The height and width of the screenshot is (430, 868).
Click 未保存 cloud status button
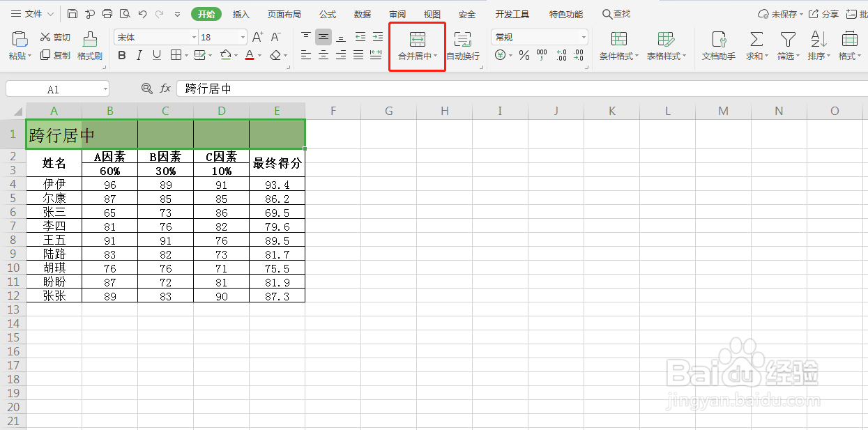pyautogui.click(x=780, y=14)
